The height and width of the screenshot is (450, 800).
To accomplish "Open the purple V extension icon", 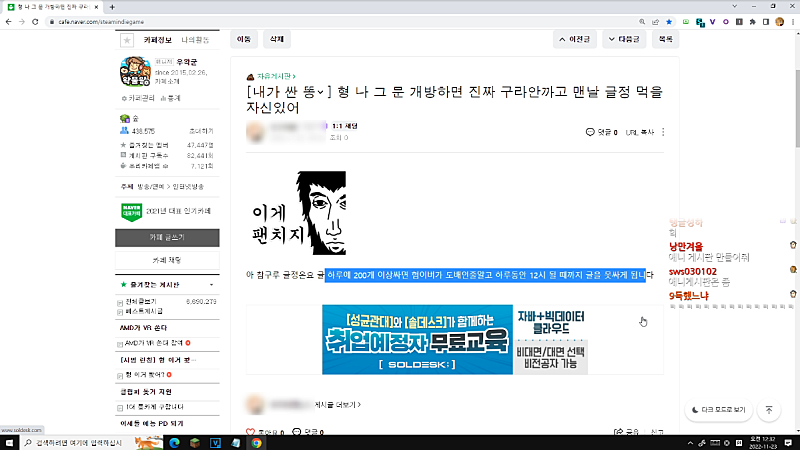I will [712, 22].
